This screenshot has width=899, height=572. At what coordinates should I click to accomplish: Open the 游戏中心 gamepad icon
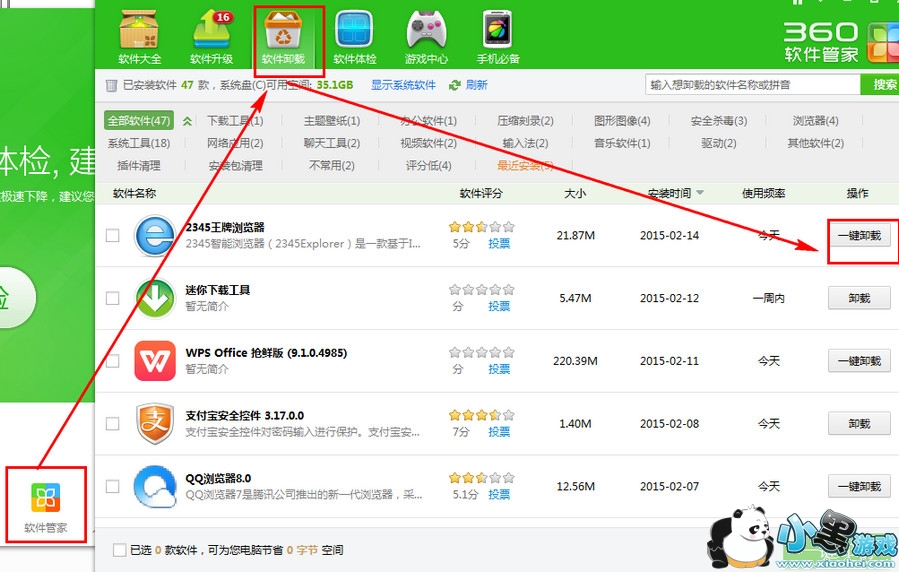(426, 37)
